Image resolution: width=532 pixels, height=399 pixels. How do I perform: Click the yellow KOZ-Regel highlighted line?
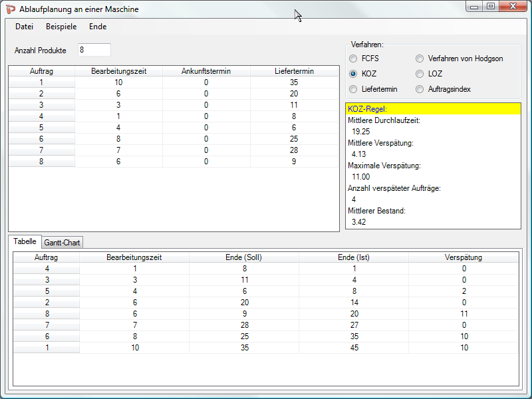432,109
